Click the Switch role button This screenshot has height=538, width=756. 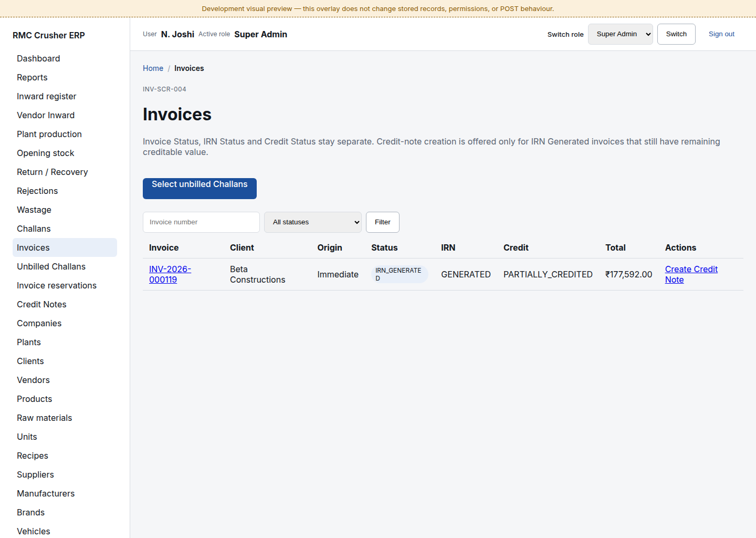tap(676, 34)
